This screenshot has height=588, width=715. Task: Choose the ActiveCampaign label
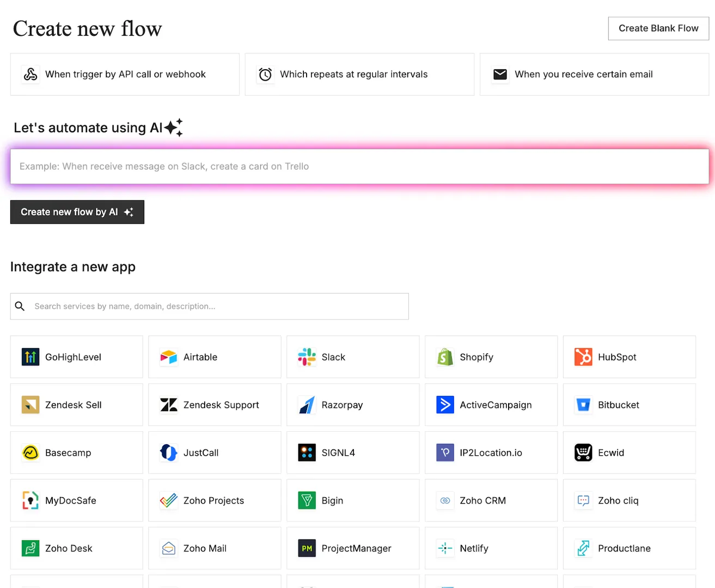coord(496,405)
